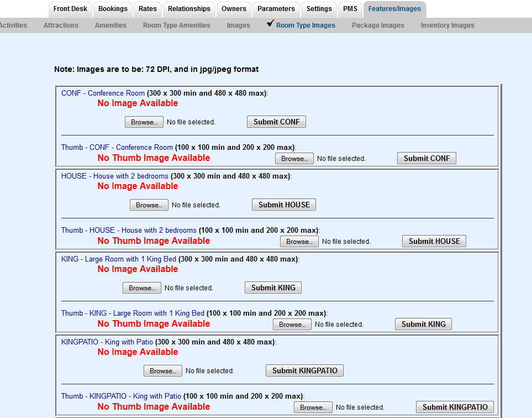Click "No Thumb Image Available" in Thumb KING row

point(154,323)
